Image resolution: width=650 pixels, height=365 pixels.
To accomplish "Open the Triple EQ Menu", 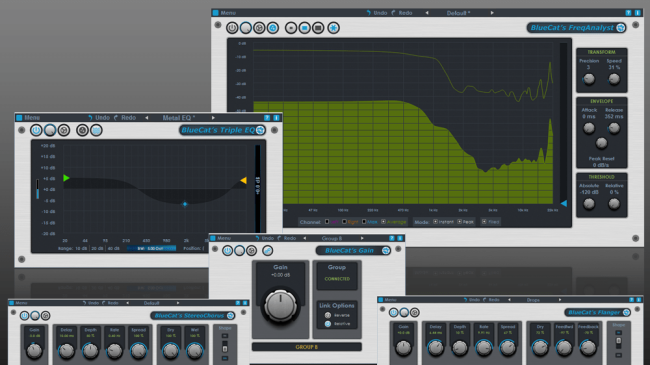I will [32, 118].
